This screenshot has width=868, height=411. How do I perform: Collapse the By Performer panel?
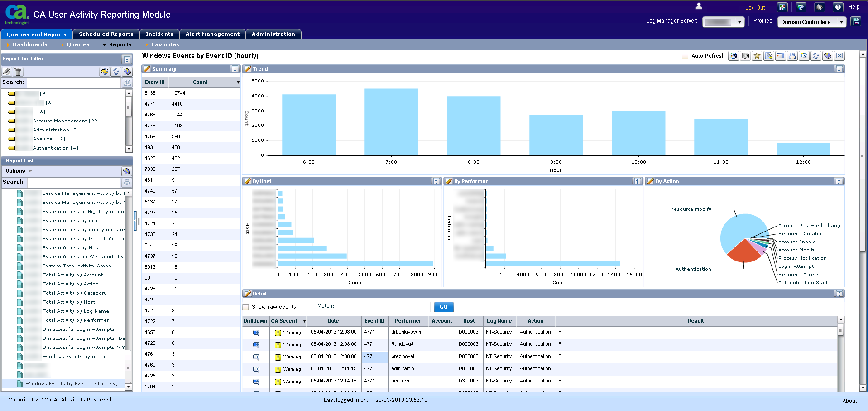[x=637, y=181]
